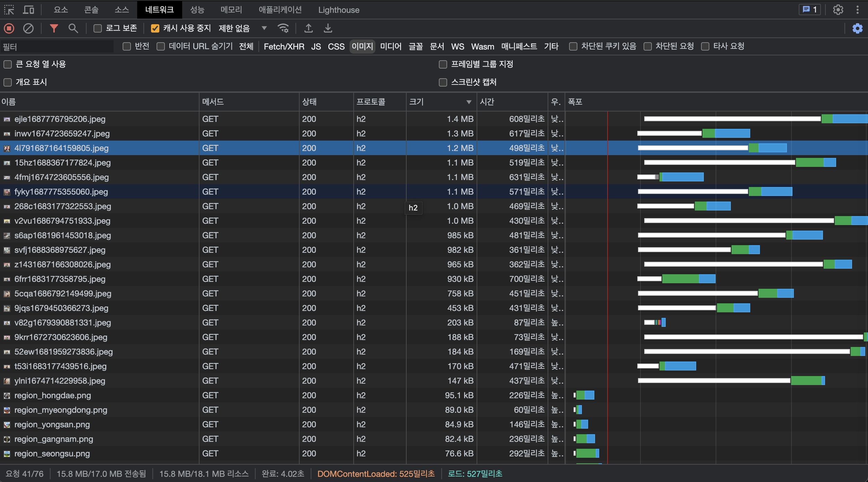Image resolution: width=868 pixels, height=482 pixels.
Task: Click the export HAR download icon
Action: (x=328, y=28)
